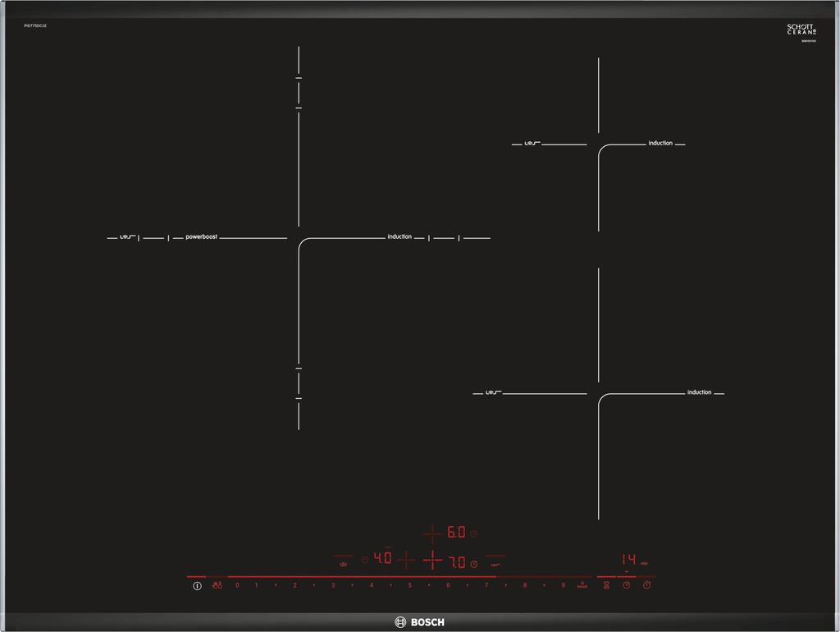The image size is (840, 632).
Task: Activate the boost function
Action: pos(582,585)
